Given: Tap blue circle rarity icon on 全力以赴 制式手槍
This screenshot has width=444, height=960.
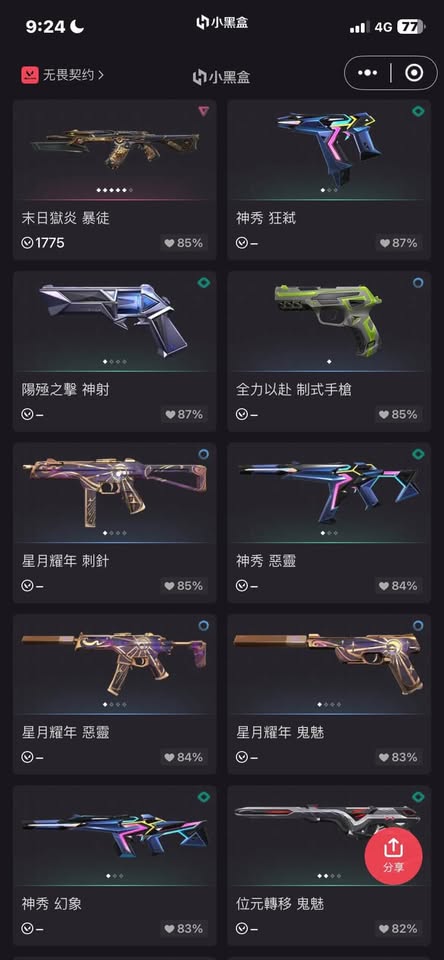Looking at the screenshot, I should 418,282.
